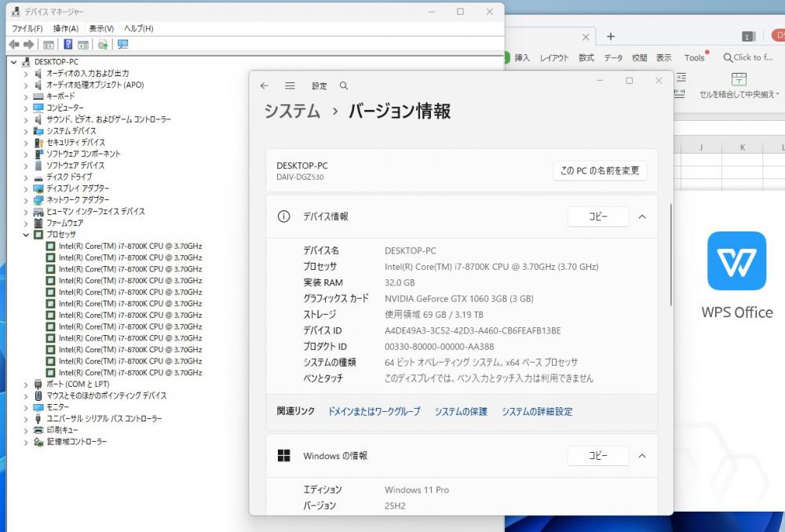785x532 pixels.
Task: Collapse Windows の情報 section chevron
Action: (642, 456)
